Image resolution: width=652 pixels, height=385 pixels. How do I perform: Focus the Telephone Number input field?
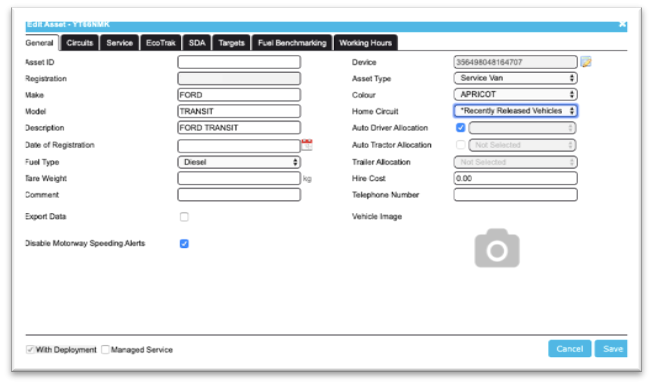click(516, 195)
